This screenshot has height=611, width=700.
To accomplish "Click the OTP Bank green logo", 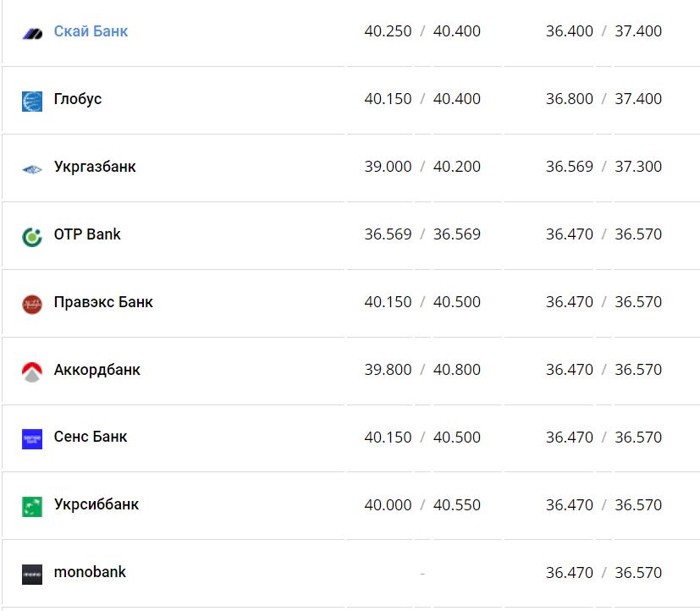I will (32, 236).
